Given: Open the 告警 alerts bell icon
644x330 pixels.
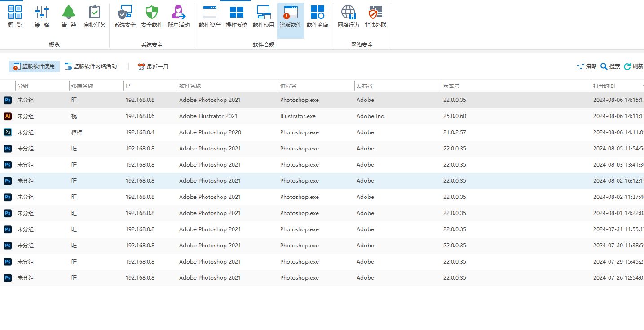Looking at the screenshot, I should tap(69, 17).
